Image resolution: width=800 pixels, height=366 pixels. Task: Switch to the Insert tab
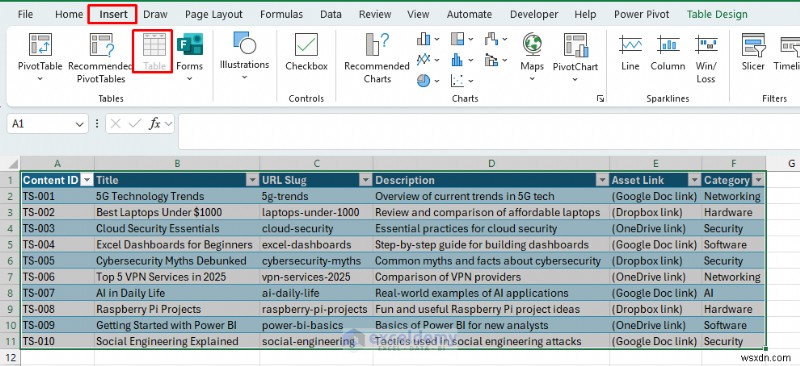tap(113, 14)
